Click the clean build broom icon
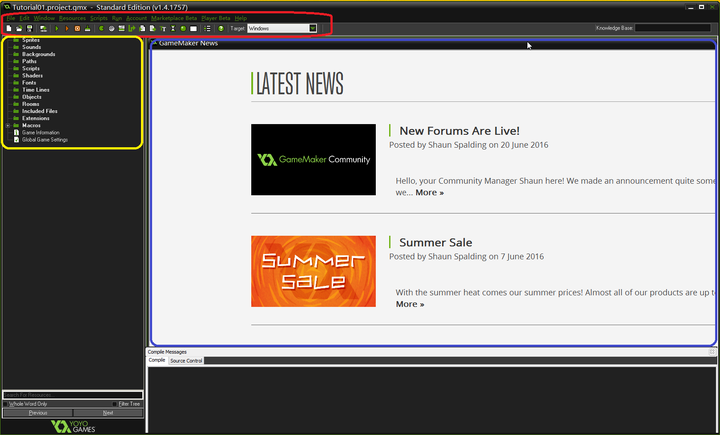This screenshot has width=720, height=435. pos(87,28)
